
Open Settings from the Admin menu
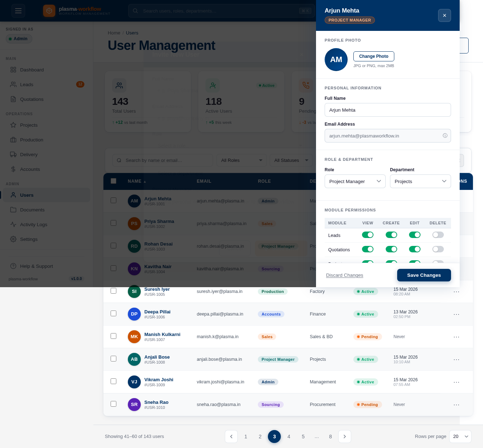coord(13,239)
